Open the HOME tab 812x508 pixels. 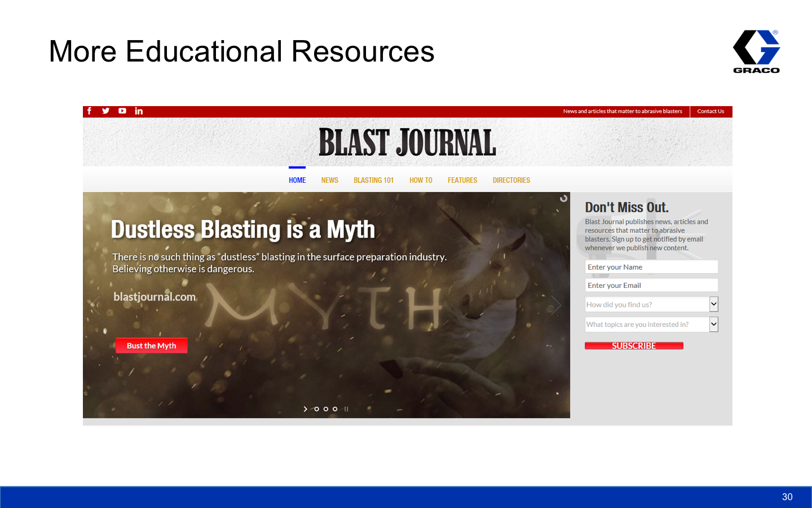click(297, 181)
